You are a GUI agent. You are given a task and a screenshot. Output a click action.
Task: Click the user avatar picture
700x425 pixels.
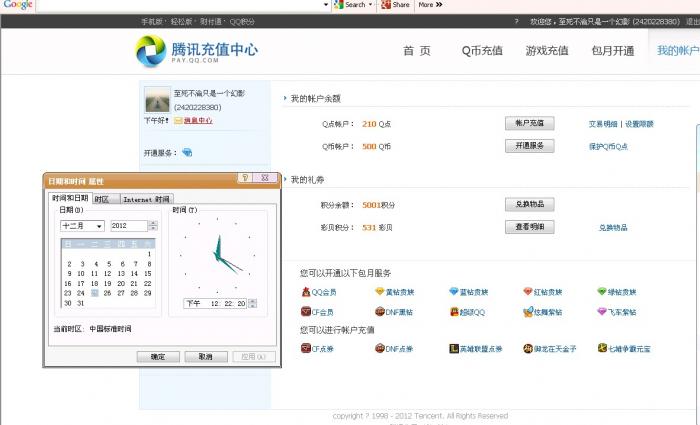(x=158, y=100)
